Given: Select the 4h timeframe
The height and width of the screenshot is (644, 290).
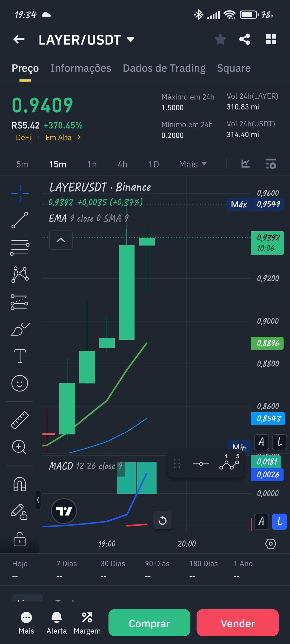Looking at the screenshot, I should (122, 164).
